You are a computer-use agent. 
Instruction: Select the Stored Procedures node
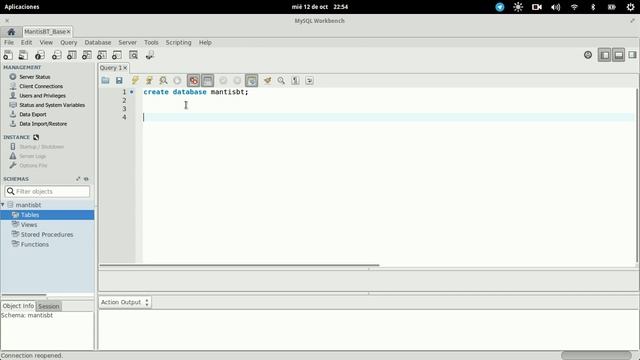click(47, 234)
